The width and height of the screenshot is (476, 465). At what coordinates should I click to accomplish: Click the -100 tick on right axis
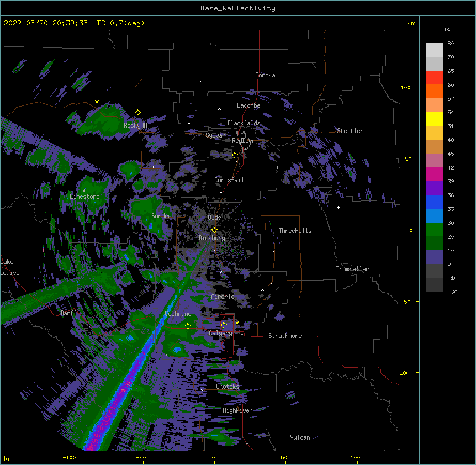click(404, 373)
